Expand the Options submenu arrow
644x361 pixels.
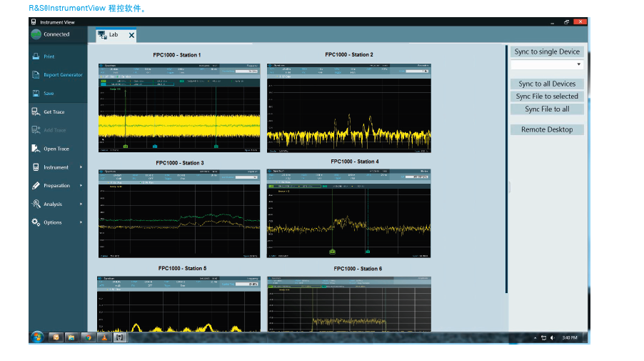(81, 222)
